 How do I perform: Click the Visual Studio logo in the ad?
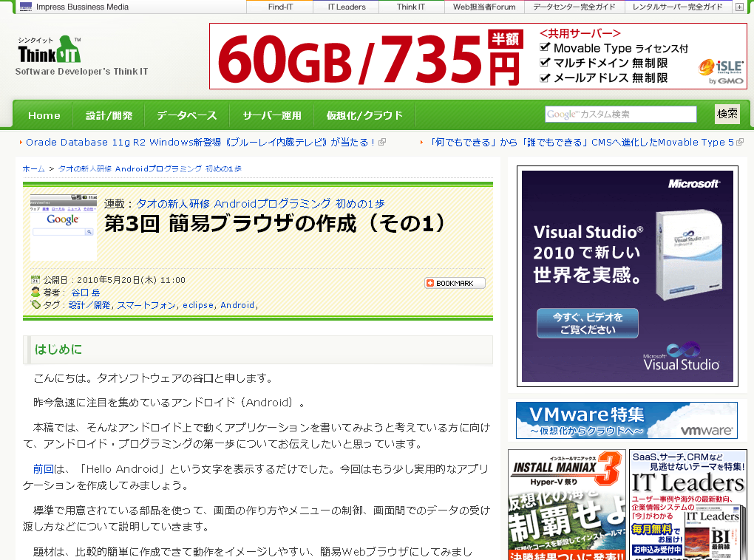682,357
